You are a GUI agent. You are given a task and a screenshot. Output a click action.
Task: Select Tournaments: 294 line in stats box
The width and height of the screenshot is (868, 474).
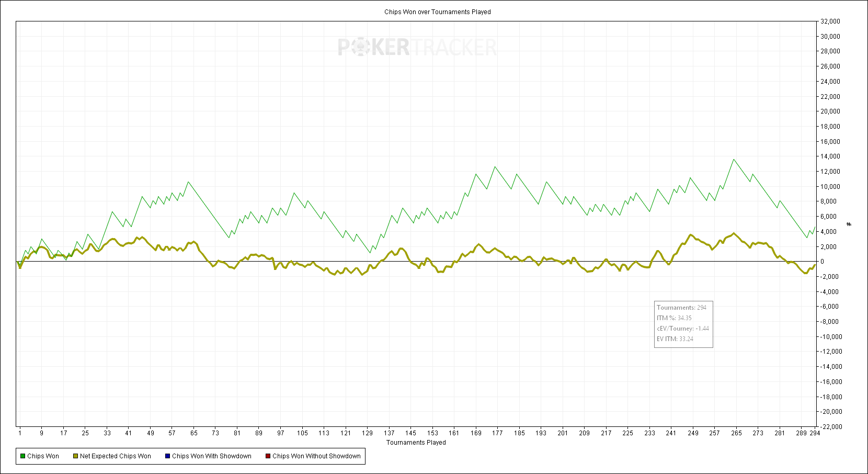click(681, 308)
